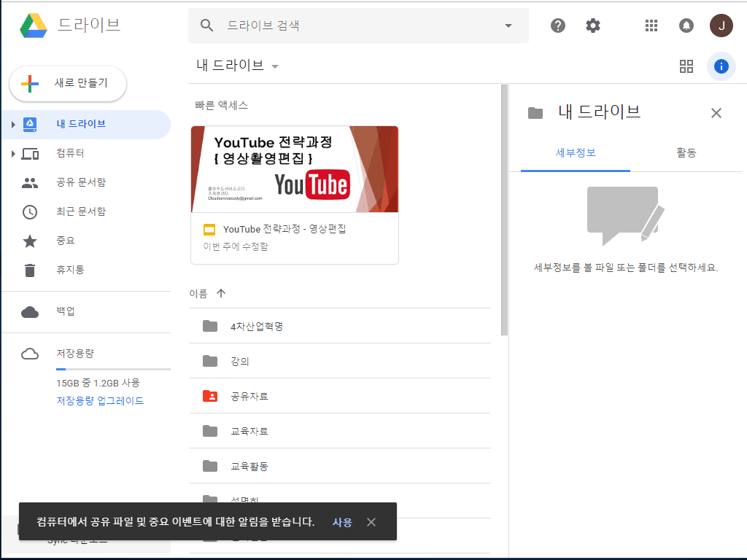Image resolution: width=747 pixels, height=560 pixels.
Task: Click the storage usage progress bar
Action: coord(113,369)
